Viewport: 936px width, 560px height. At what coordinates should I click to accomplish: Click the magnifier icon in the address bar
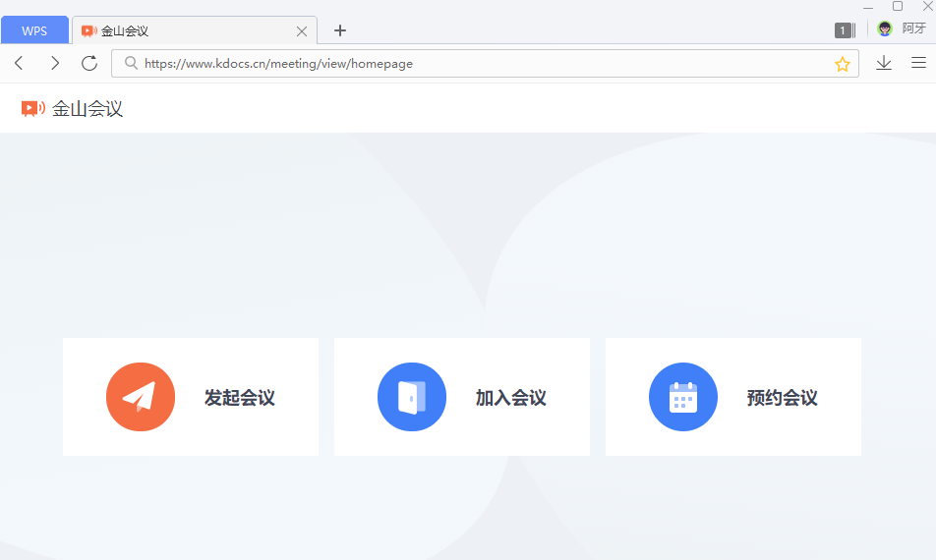point(131,64)
